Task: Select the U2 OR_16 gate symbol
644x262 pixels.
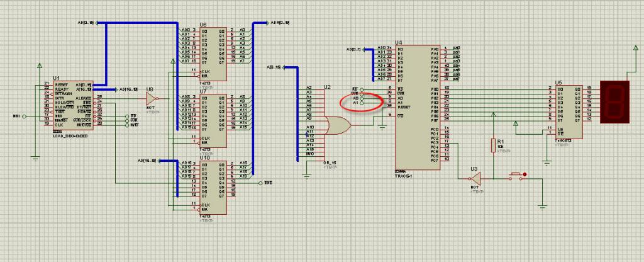Action: point(338,125)
